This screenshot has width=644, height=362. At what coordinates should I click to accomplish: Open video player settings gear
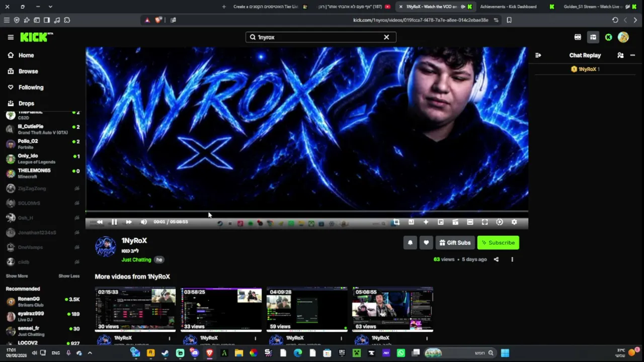pos(514,222)
